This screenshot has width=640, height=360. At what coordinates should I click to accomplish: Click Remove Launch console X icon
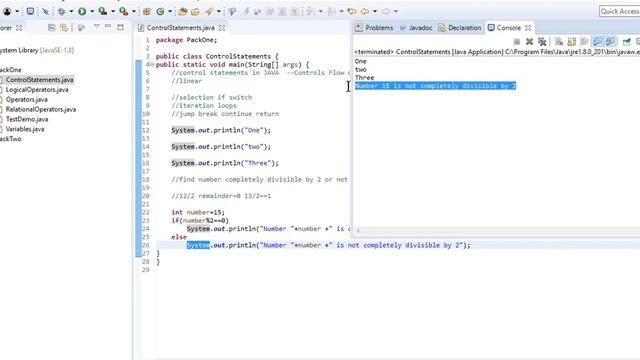[529, 41]
